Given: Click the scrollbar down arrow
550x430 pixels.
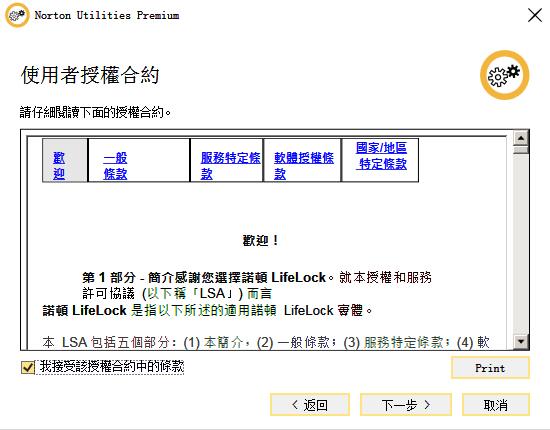Looking at the screenshot, I should tap(521, 341).
